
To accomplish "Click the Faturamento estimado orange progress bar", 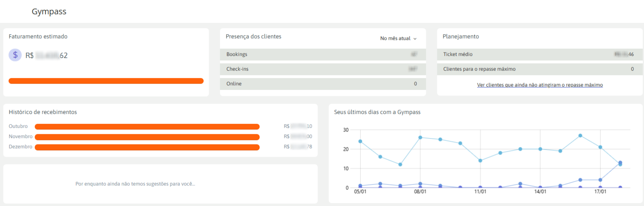I will coord(106,81).
